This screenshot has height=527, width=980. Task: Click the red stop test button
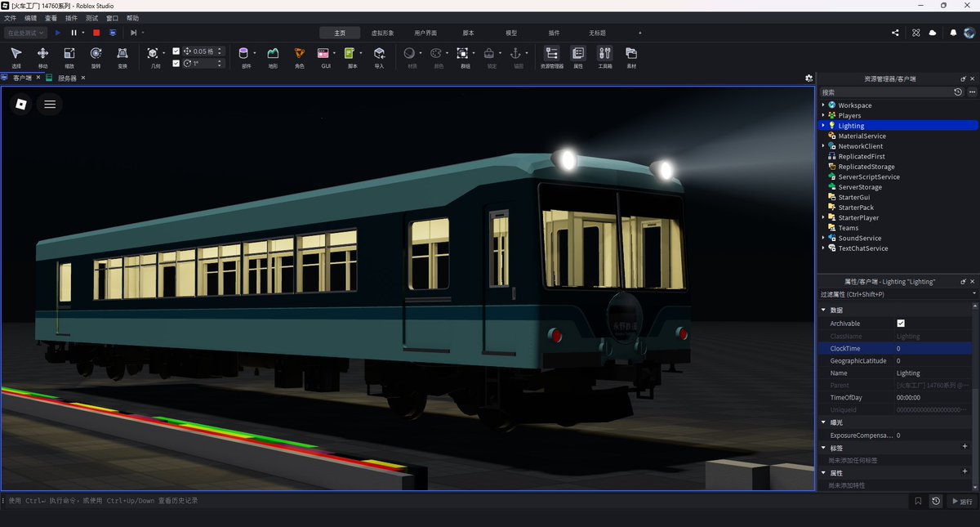96,33
